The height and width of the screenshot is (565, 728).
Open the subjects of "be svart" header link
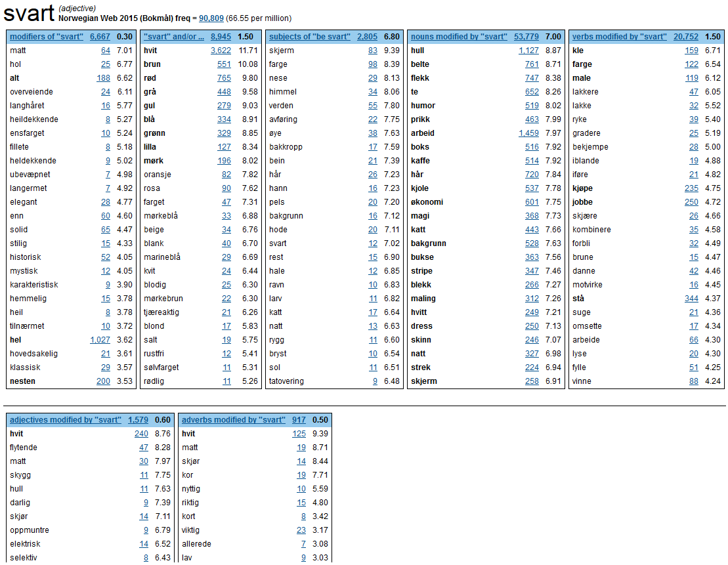pos(310,37)
